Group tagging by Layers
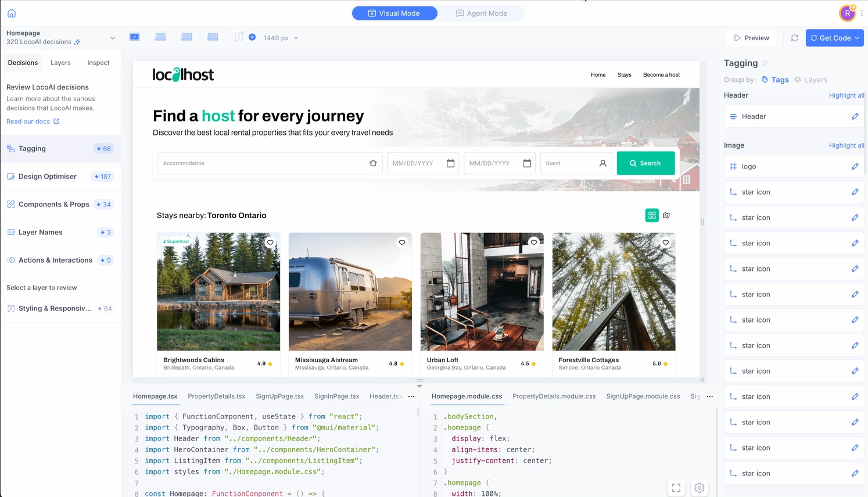This screenshot has height=497, width=868. tap(811, 80)
